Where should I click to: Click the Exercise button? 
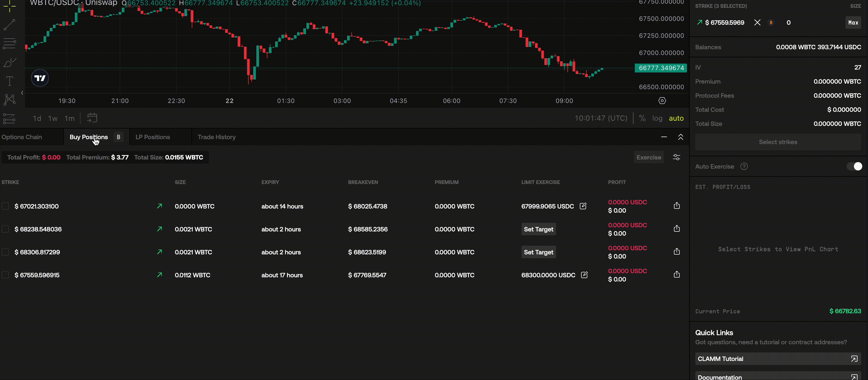[x=649, y=157]
